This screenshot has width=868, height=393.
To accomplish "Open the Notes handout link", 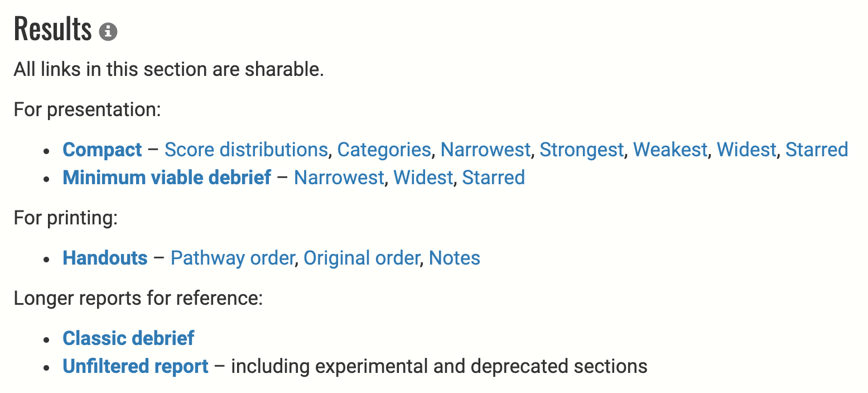I will (x=455, y=258).
